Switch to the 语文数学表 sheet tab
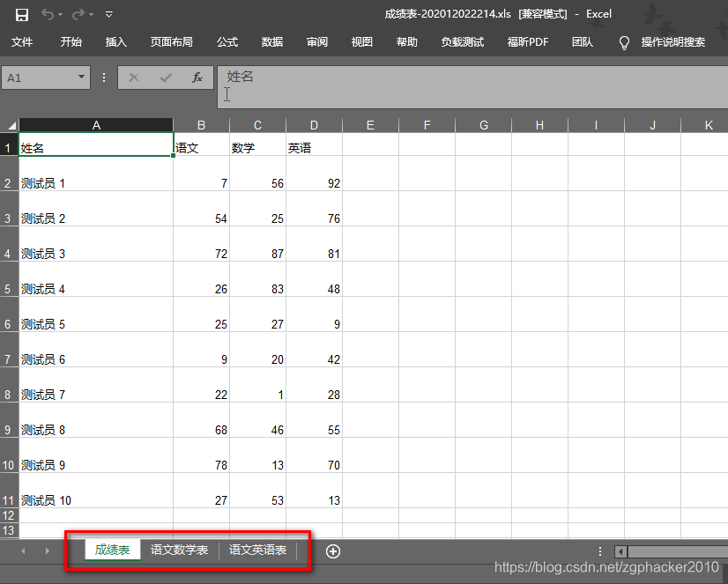Image resolution: width=728 pixels, height=584 pixels. pyautogui.click(x=179, y=551)
